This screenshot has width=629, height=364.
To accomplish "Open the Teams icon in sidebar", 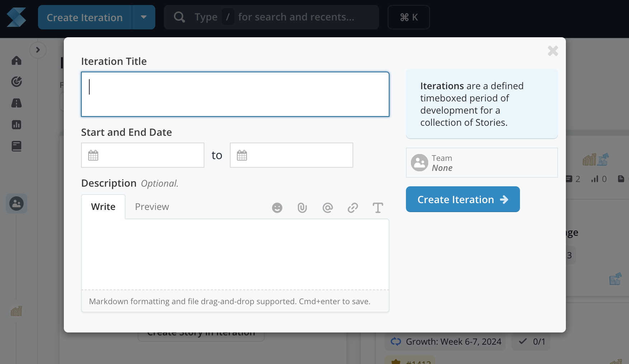I will coord(16,203).
